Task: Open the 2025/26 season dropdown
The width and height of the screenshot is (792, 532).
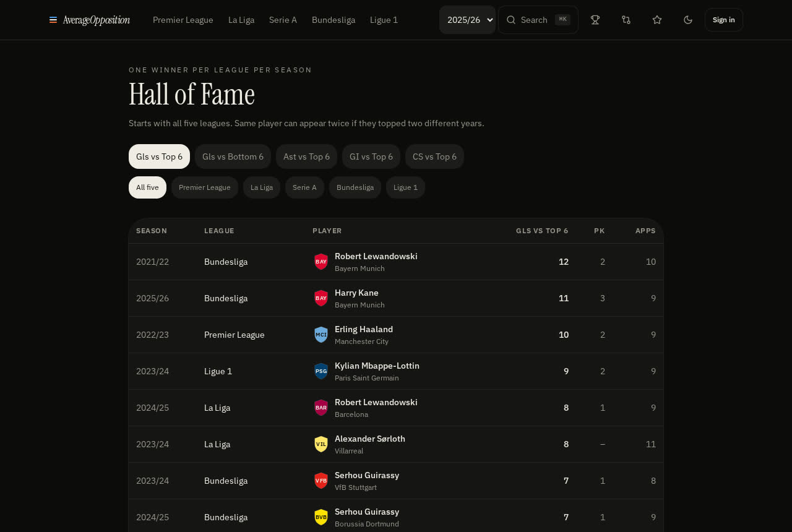Action: tap(468, 20)
